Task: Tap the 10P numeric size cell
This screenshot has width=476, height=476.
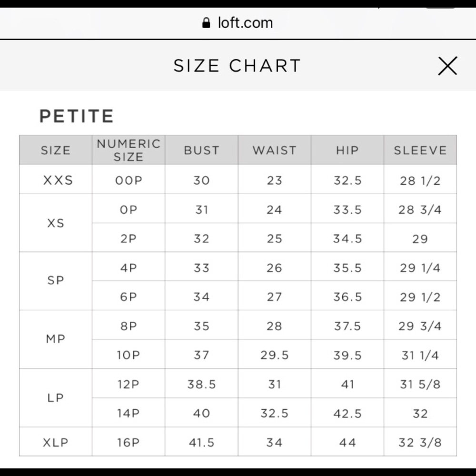Action: pyautogui.click(x=129, y=354)
